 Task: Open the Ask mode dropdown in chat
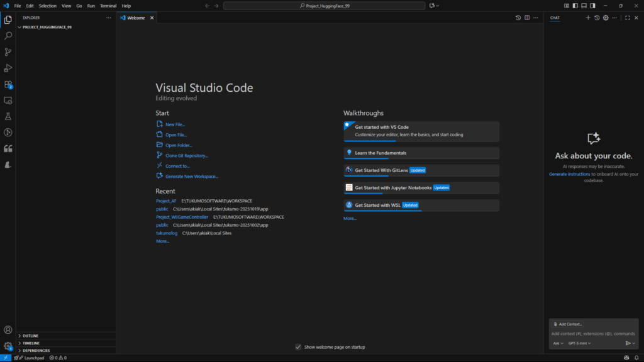click(x=558, y=343)
